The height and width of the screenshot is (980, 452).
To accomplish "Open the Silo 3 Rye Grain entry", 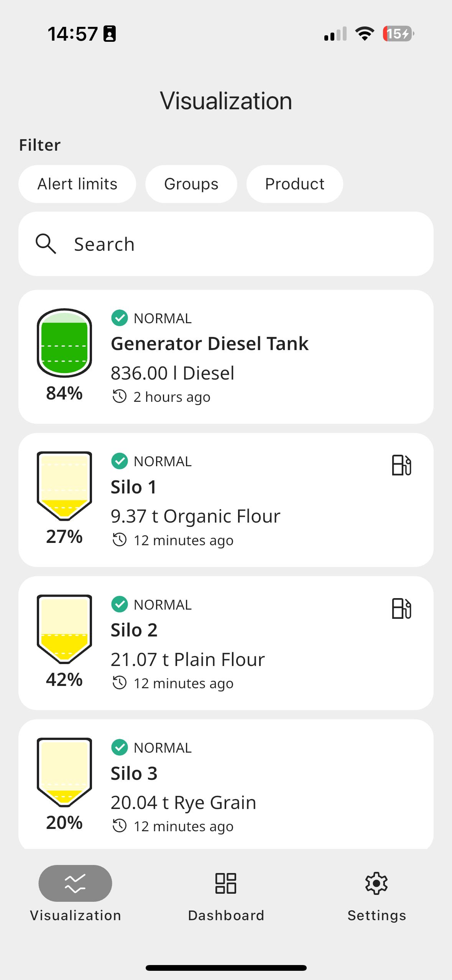I will [x=183, y=802].
